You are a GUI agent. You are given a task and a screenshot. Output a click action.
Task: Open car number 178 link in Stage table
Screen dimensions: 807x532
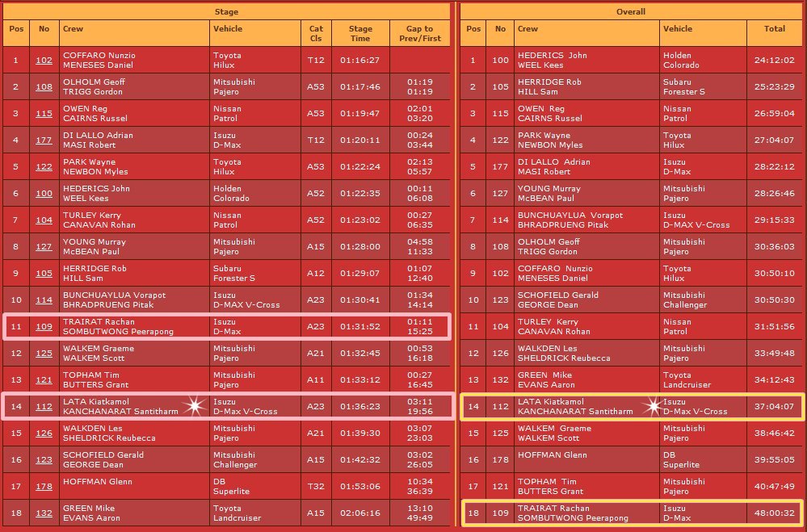[44, 486]
